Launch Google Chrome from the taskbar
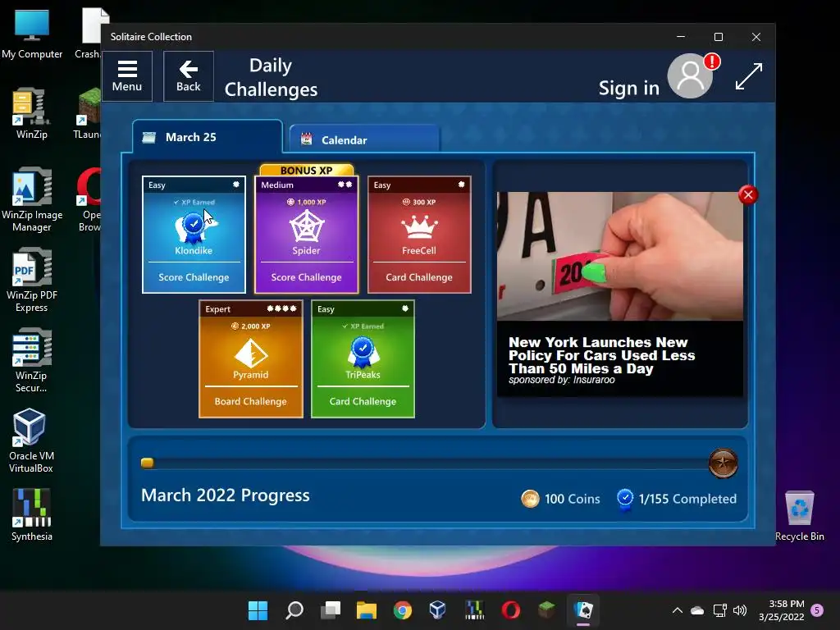840x630 pixels. 402,609
